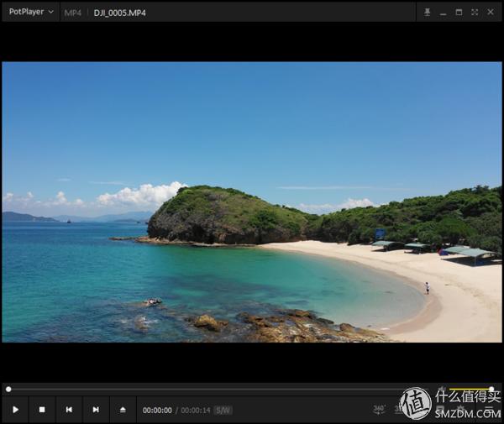Open a file with the eject button
Image resolution: width=504 pixels, height=424 pixels.
123,410
